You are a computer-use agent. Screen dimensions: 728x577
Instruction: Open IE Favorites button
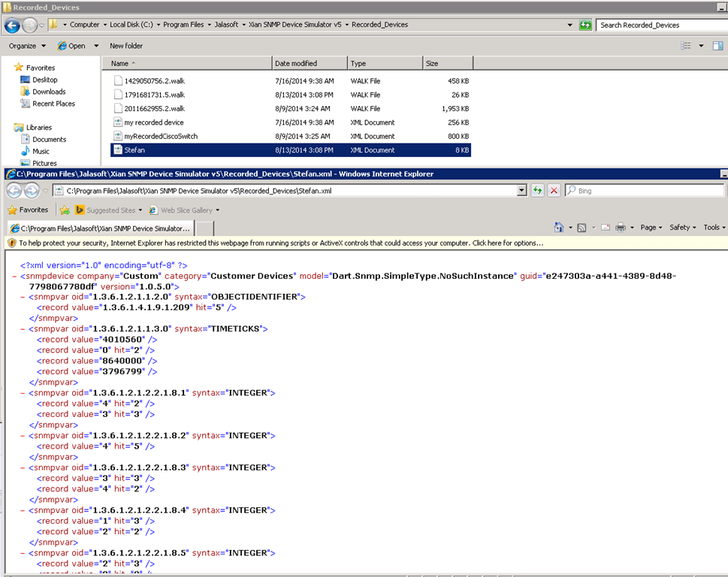coord(28,210)
